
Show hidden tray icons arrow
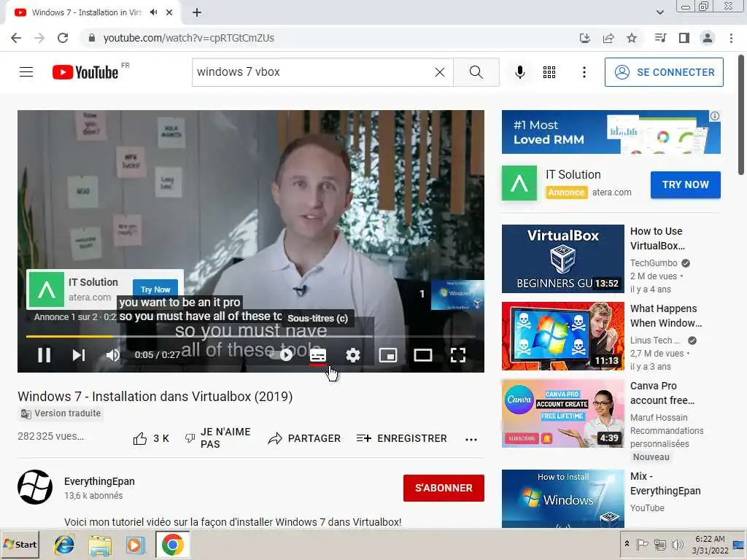tap(627, 544)
